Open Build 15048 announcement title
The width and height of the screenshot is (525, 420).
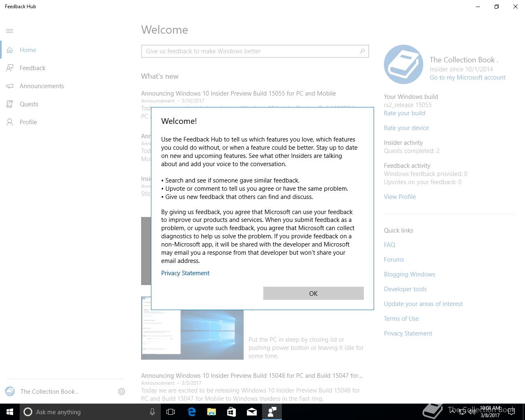(x=252, y=376)
